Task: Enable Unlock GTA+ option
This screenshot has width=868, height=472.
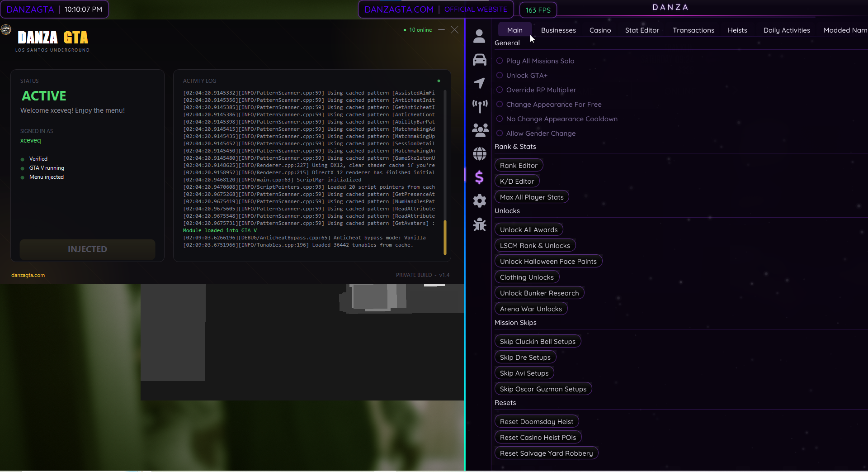Action: [x=522, y=76]
